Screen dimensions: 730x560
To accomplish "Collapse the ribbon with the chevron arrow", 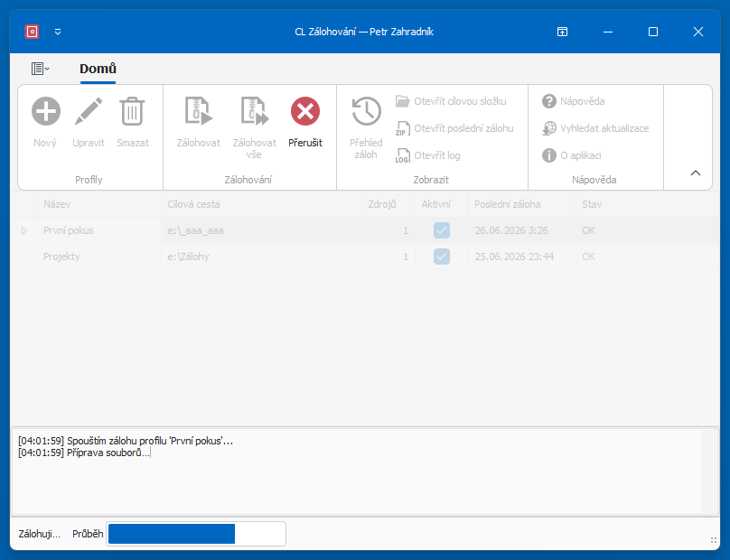I will [696, 173].
